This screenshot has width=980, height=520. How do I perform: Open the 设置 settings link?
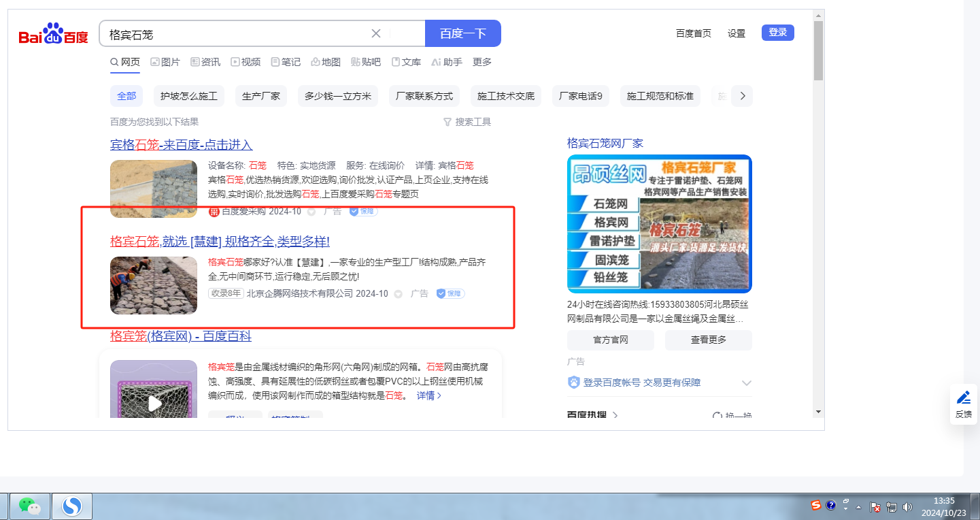(x=737, y=33)
